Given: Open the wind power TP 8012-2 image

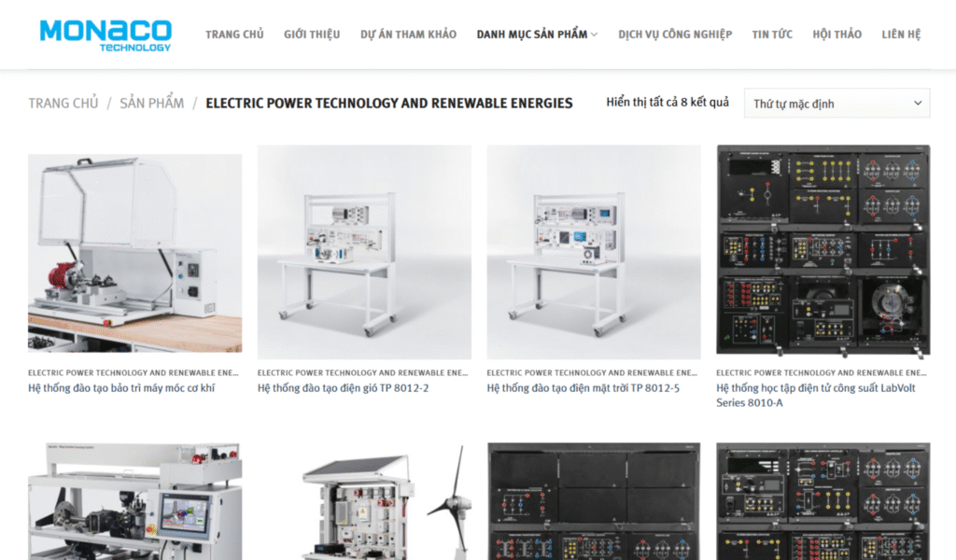Looking at the screenshot, I should (x=364, y=252).
